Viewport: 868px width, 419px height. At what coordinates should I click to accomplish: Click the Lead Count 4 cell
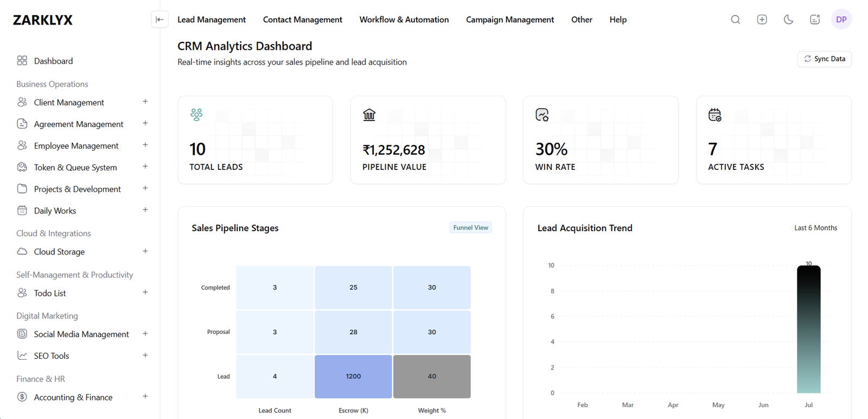point(275,376)
